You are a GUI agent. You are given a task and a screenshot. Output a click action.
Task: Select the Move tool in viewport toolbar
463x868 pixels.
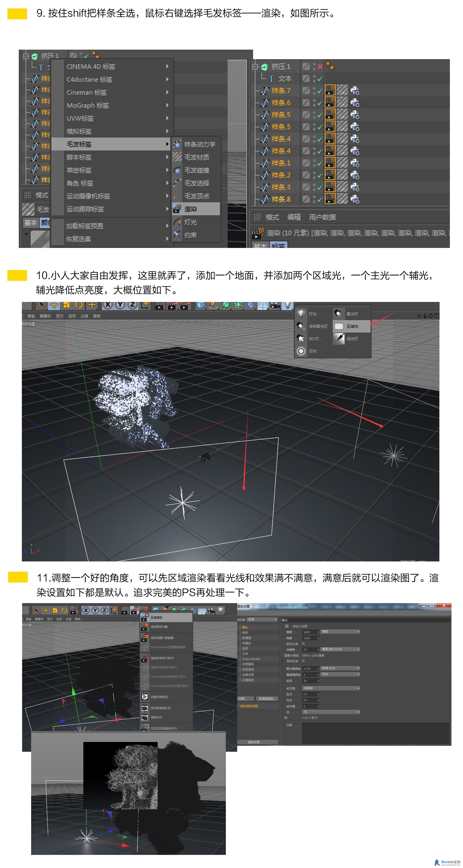[54, 305]
